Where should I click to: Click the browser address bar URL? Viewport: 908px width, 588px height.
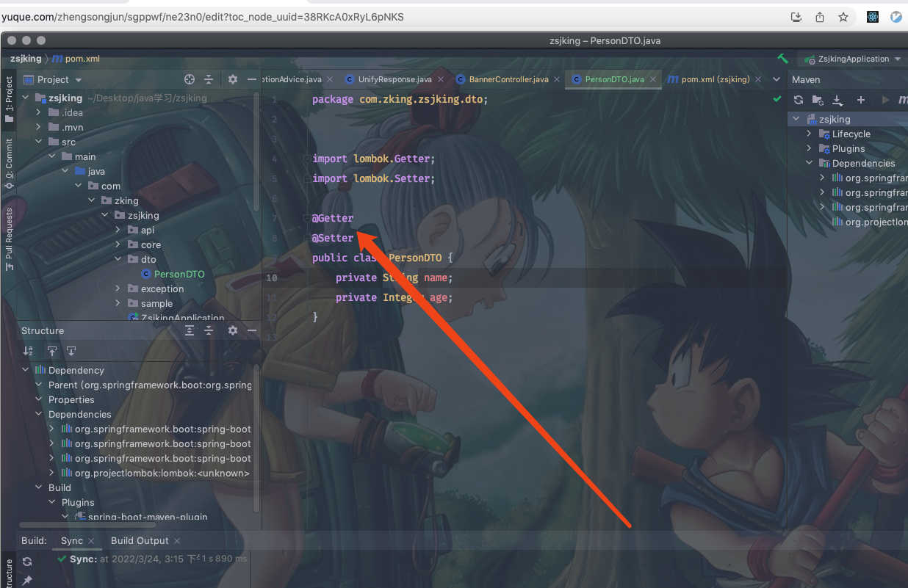[203, 17]
